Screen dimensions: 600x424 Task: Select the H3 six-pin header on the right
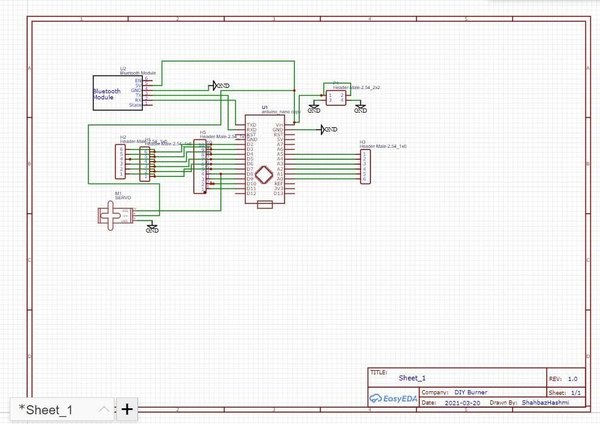365,167
